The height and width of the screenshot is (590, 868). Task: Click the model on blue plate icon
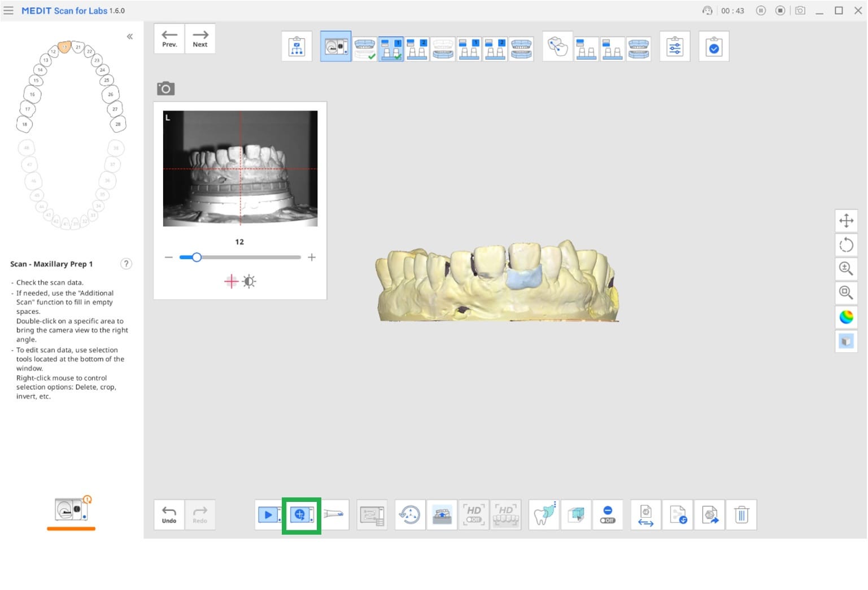tap(442, 515)
